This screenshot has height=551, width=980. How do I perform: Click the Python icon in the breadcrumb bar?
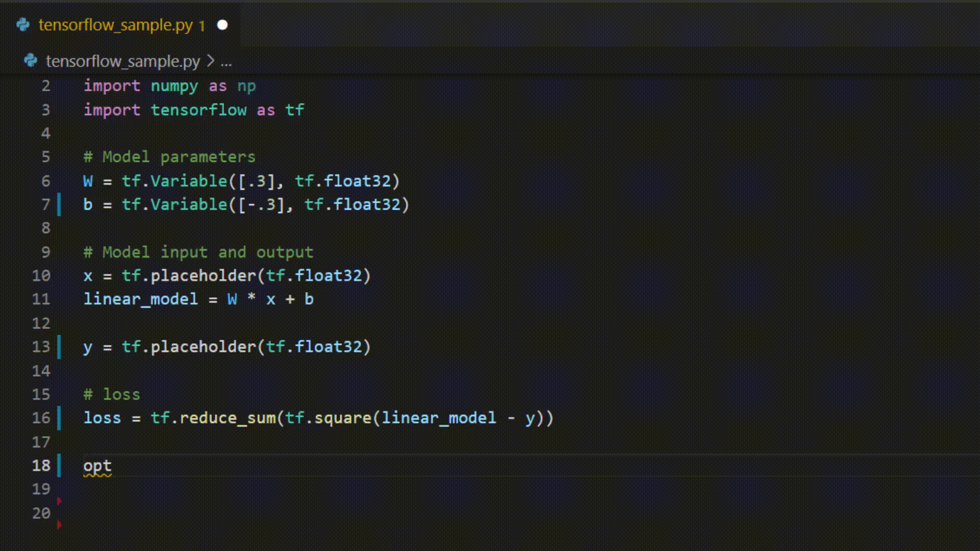click(x=31, y=61)
